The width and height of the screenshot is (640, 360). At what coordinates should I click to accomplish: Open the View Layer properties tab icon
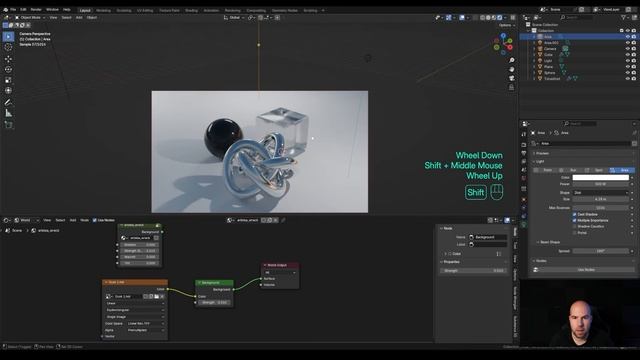524,162
